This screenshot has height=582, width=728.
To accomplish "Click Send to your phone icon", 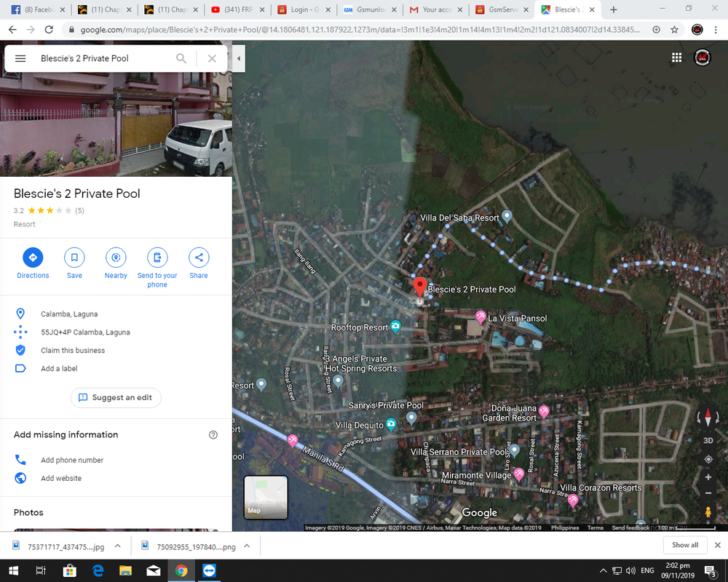I will click(x=157, y=258).
